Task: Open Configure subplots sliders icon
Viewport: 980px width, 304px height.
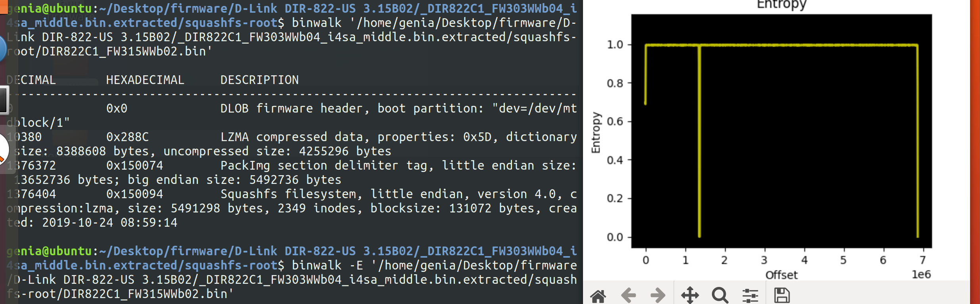Action: point(750,296)
